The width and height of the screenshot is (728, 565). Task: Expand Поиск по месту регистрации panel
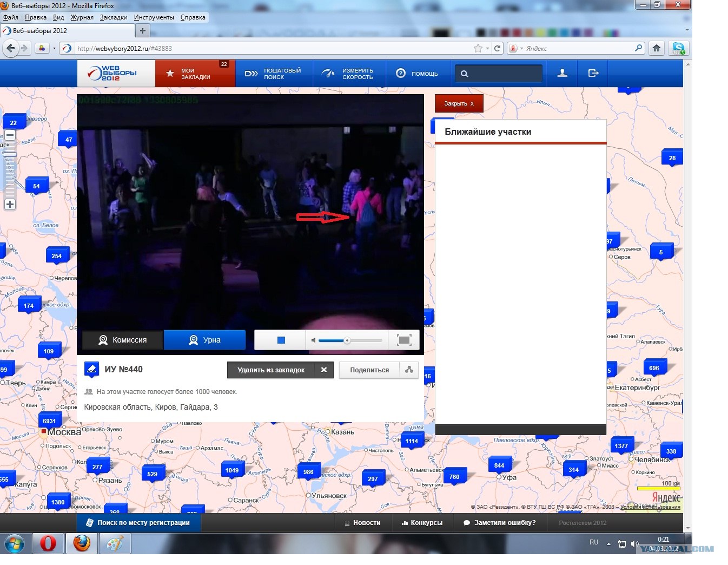click(x=138, y=523)
